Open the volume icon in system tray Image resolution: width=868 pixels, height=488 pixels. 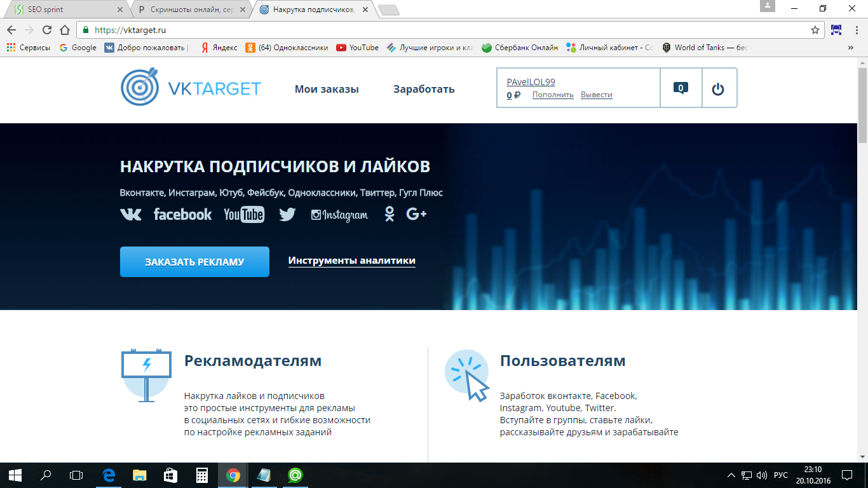pyautogui.click(x=762, y=475)
